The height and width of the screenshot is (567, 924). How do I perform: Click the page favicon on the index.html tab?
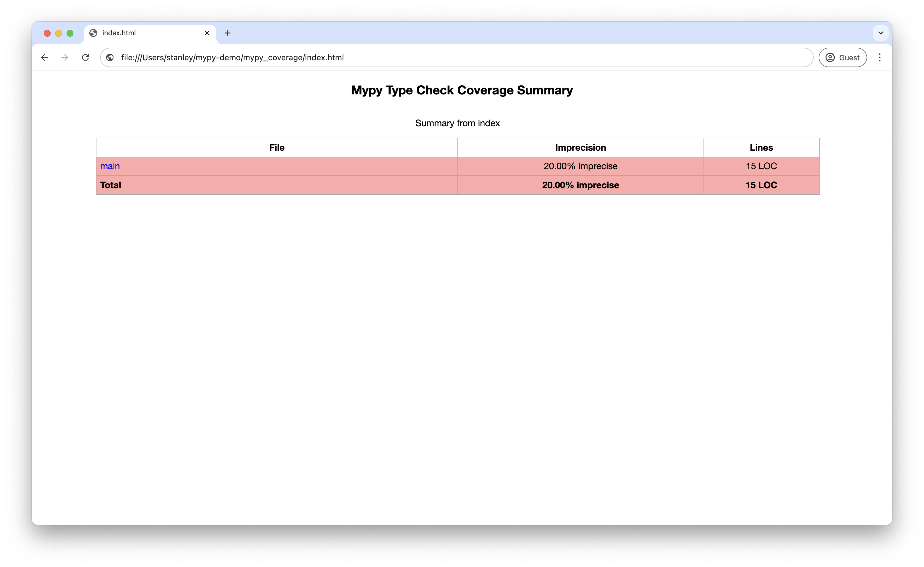click(x=93, y=33)
